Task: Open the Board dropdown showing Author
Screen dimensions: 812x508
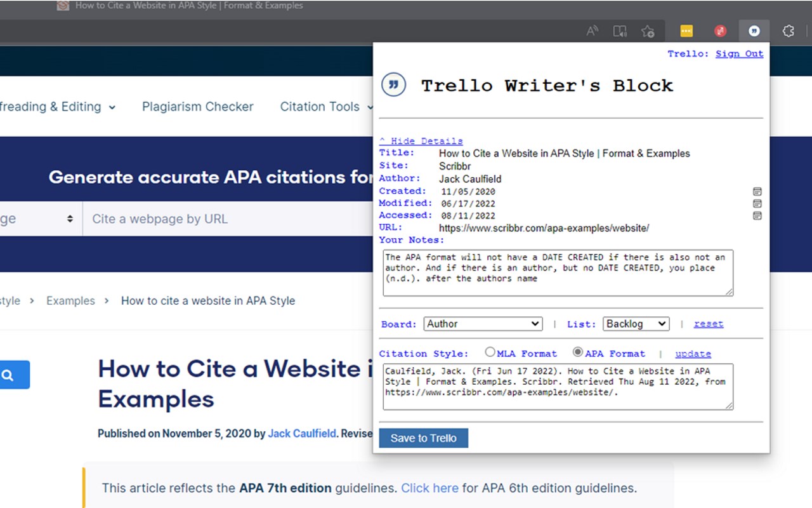Action: point(483,324)
